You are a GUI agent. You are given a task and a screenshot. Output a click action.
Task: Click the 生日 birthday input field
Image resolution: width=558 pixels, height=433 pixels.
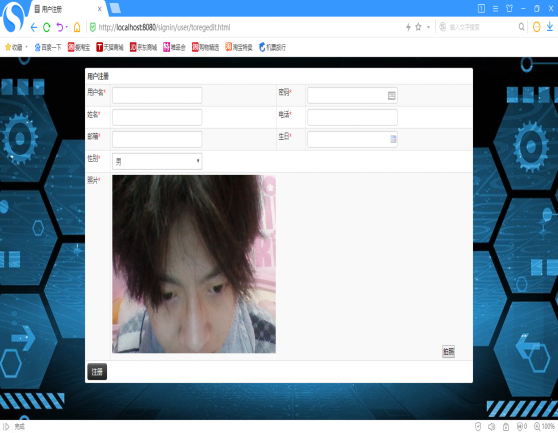352,139
